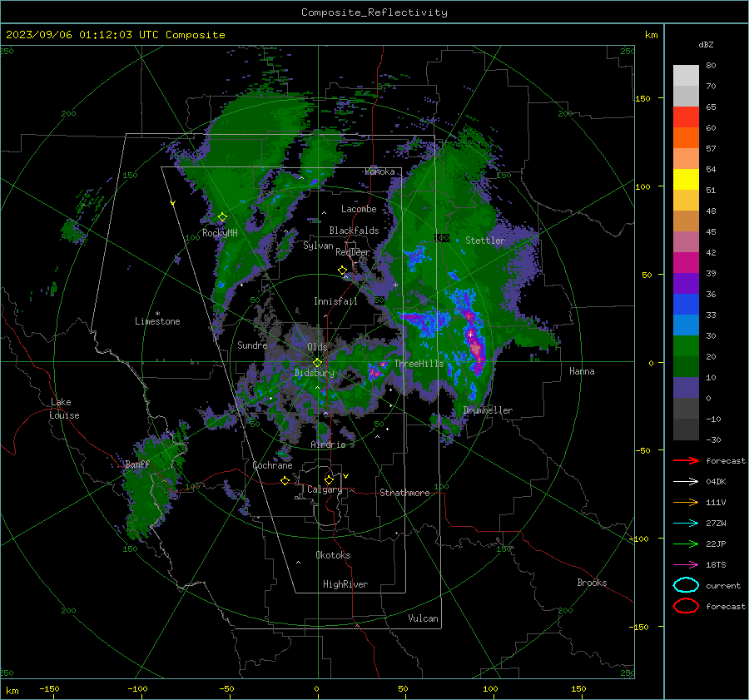Screen dimensions: 749x700
Task: Click the Airdrie city label
Action: pyautogui.click(x=328, y=444)
